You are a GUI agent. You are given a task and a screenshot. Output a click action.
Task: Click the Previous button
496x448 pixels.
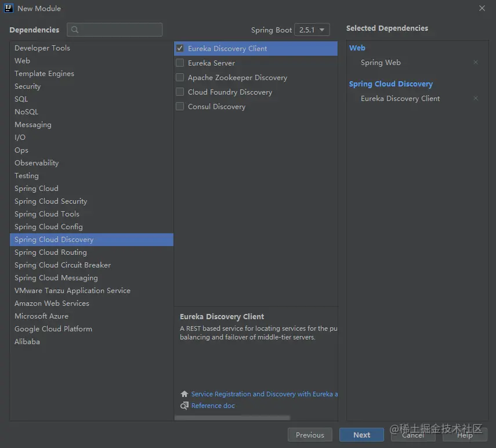(310, 435)
